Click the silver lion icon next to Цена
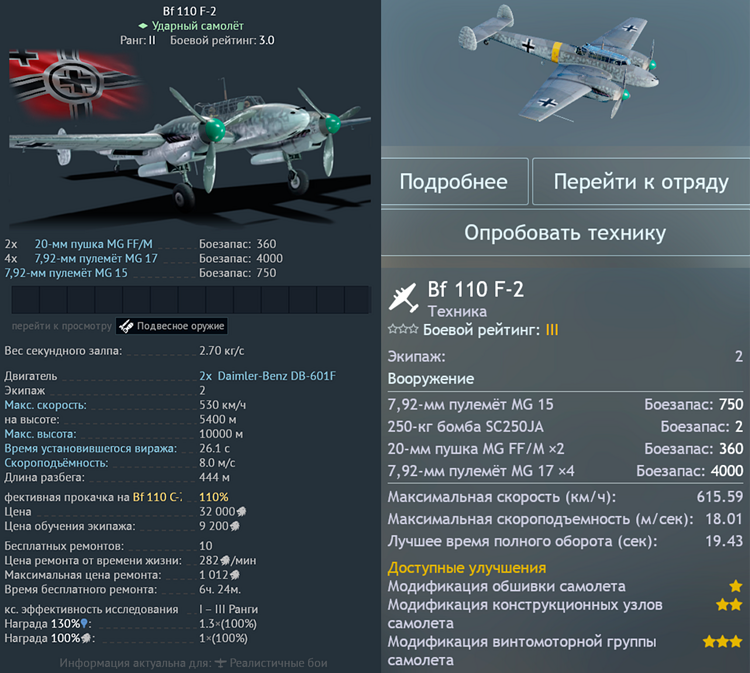 [x=241, y=512]
